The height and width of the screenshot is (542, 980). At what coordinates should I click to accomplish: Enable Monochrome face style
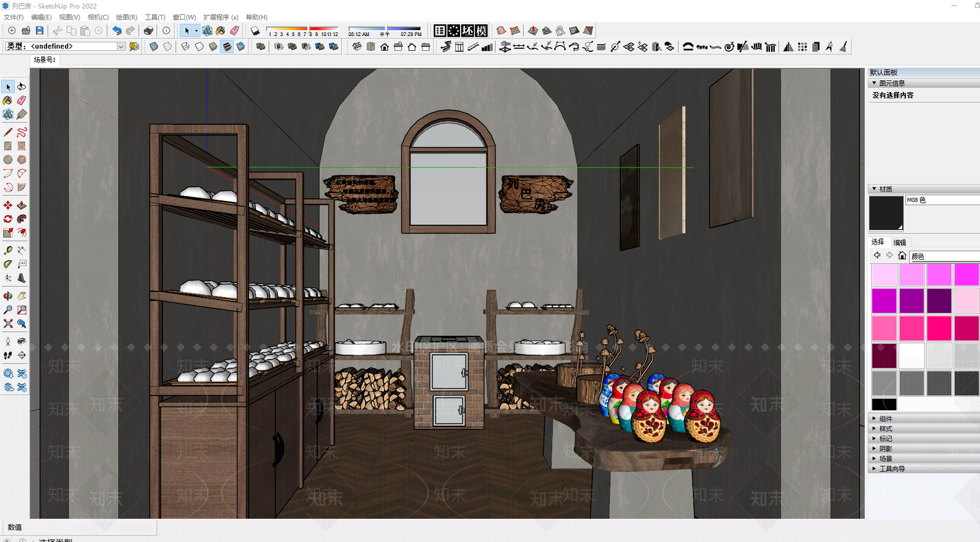[240, 47]
